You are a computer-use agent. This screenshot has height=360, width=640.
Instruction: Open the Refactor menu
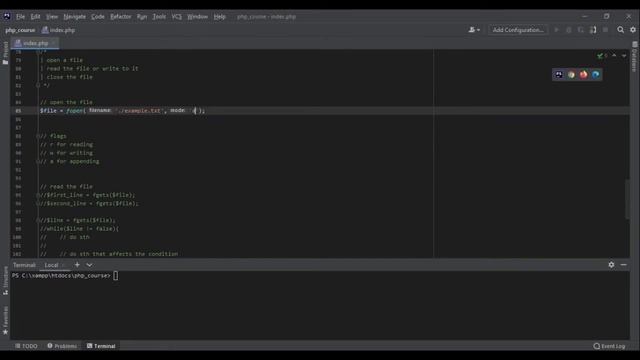point(121,17)
